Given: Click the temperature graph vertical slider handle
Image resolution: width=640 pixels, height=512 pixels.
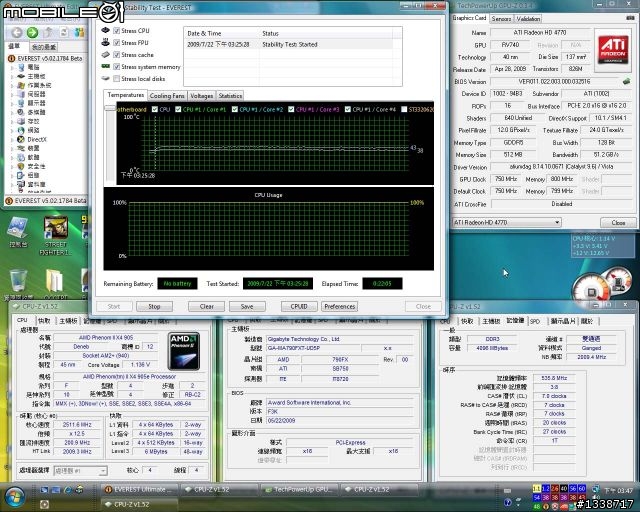Looking at the screenshot, I should 110,108.
